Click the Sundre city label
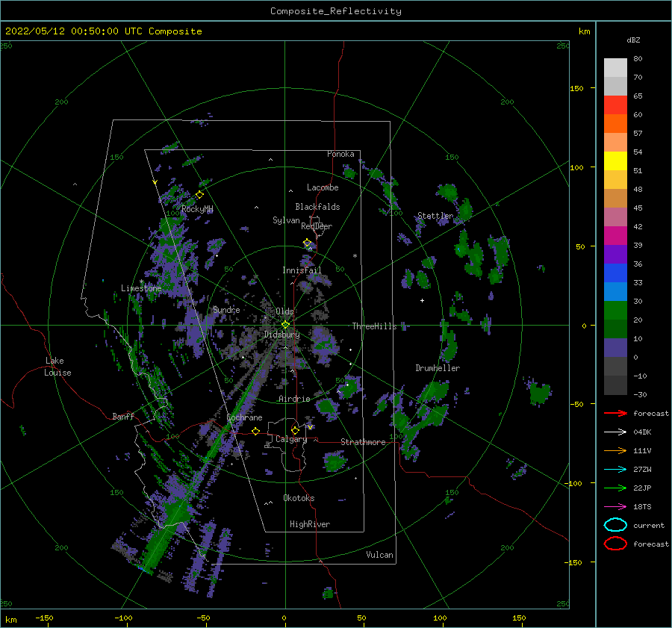 pos(226,309)
